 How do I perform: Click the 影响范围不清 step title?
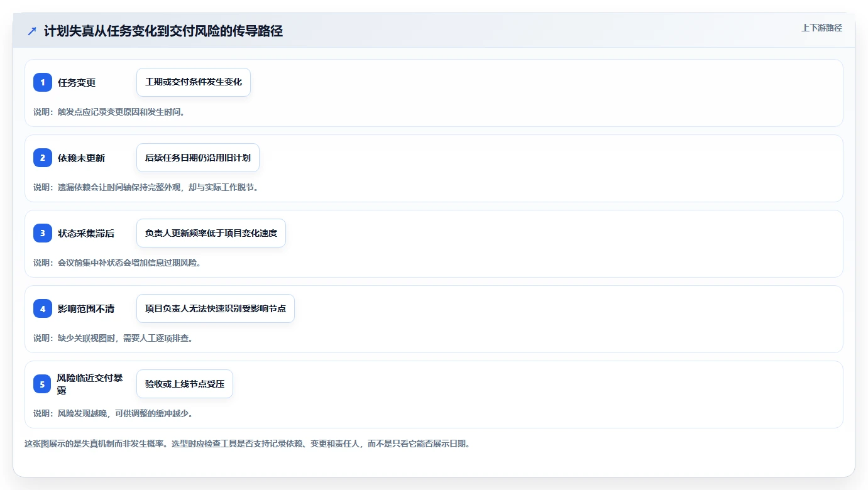tap(86, 308)
